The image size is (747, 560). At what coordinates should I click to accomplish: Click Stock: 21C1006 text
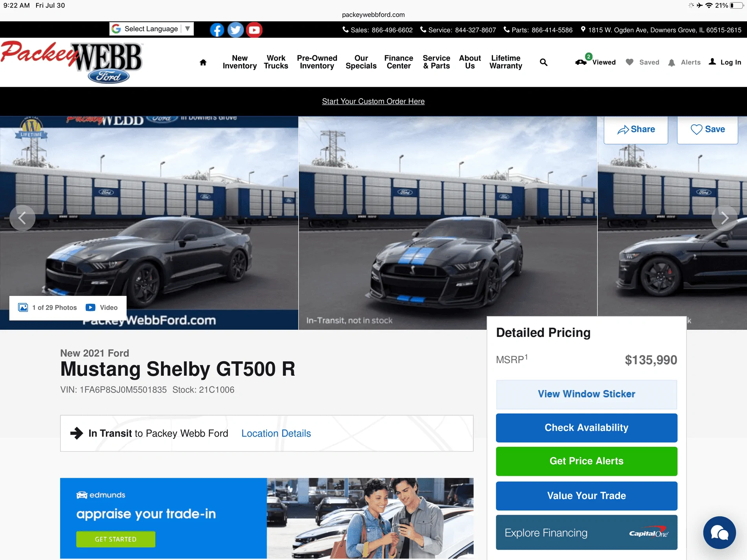[x=203, y=390]
